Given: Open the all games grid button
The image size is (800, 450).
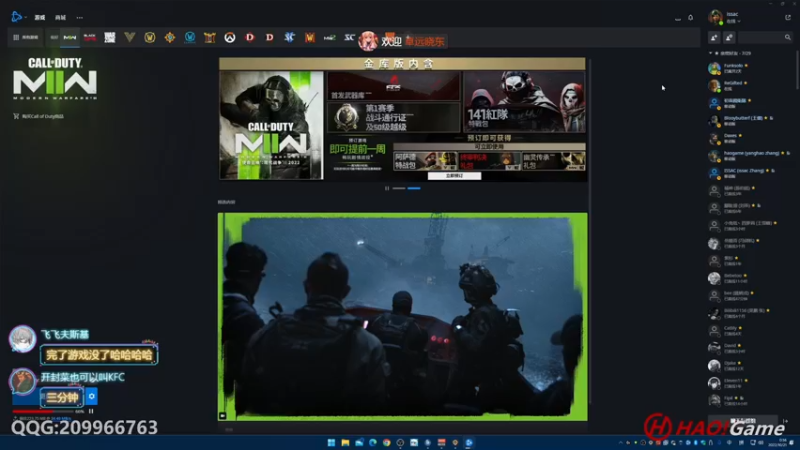Looking at the screenshot, I should (26, 37).
